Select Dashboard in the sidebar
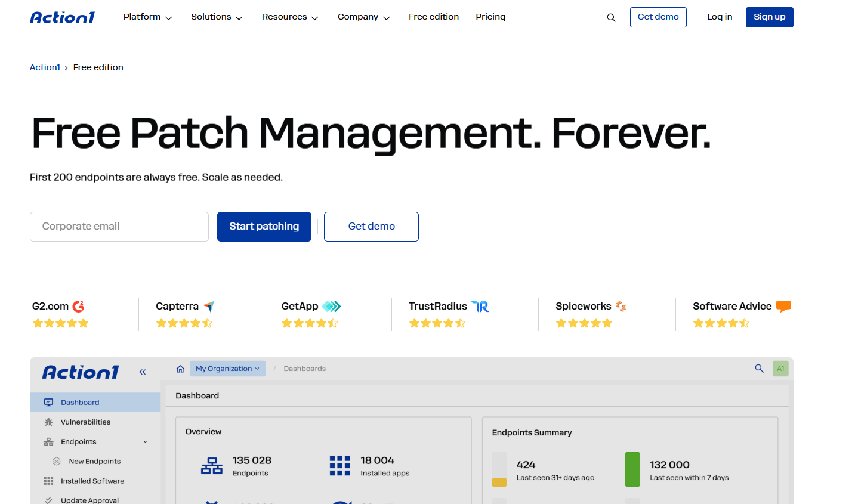This screenshot has width=855, height=504. pos(95,403)
